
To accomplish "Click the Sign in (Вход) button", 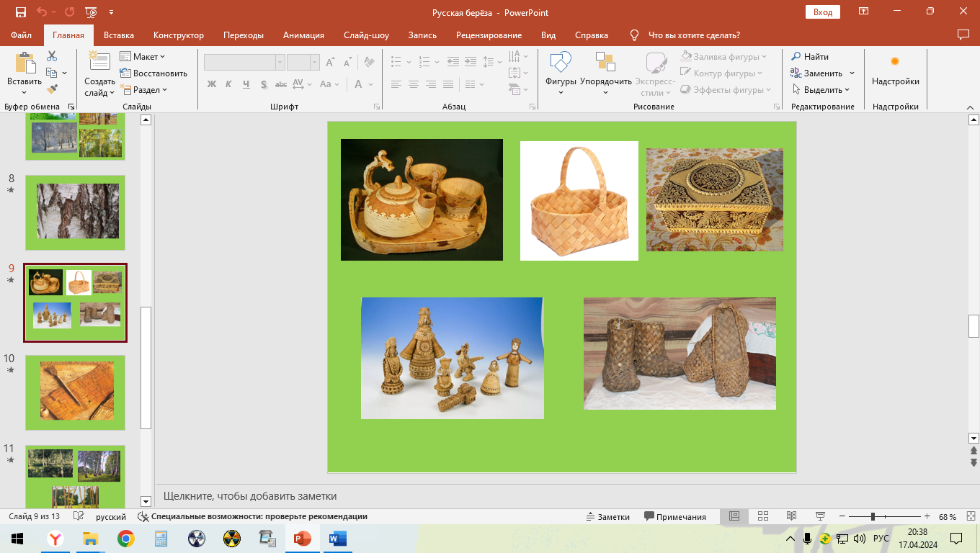I will point(822,12).
